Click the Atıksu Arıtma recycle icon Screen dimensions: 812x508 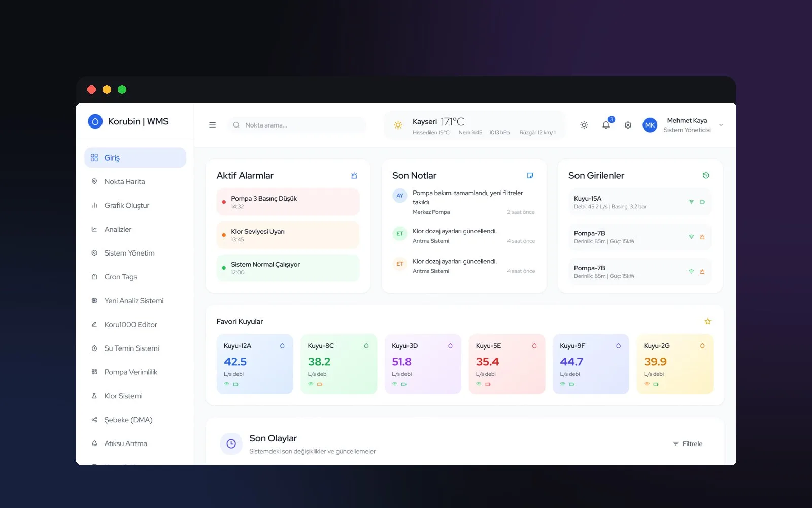point(94,443)
